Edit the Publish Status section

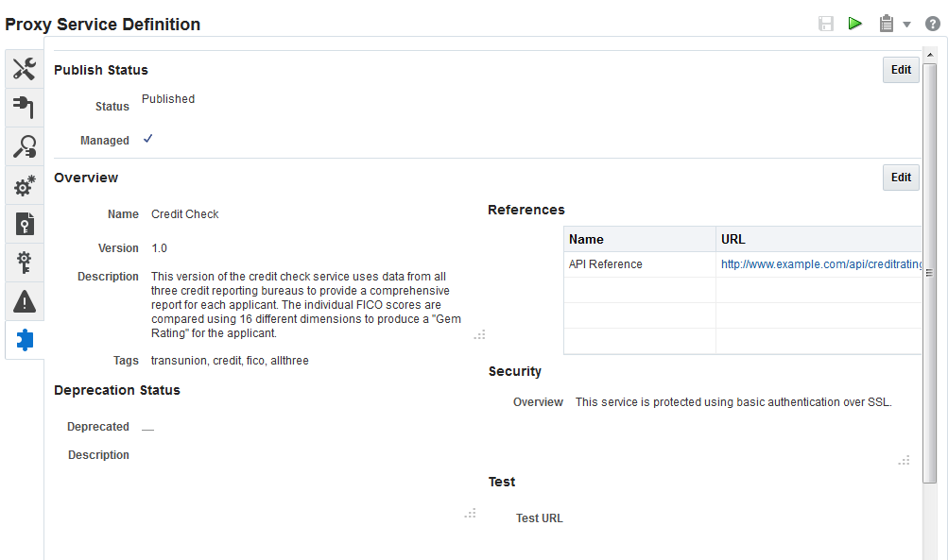pyautogui.click(x=899, y=69)
